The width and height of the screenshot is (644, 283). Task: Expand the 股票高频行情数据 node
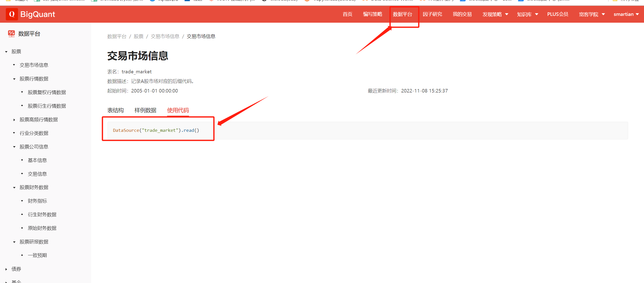tap(14, 120)
